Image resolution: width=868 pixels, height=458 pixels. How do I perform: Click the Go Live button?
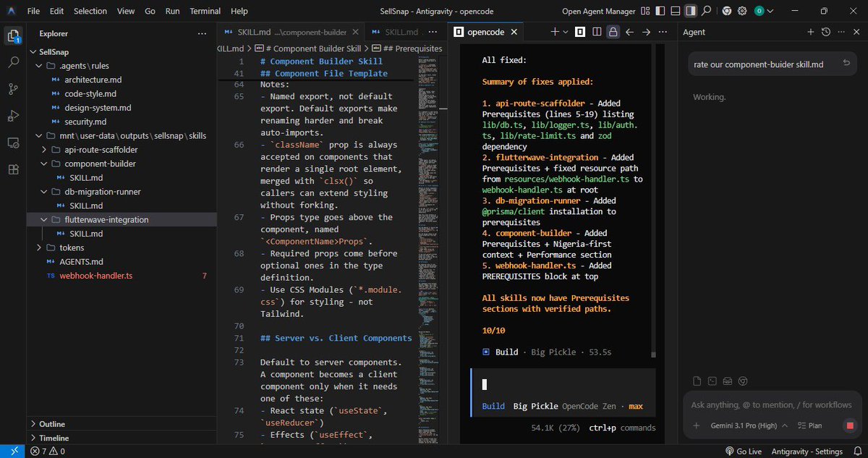pyautogui.click(x=744, y=450)
